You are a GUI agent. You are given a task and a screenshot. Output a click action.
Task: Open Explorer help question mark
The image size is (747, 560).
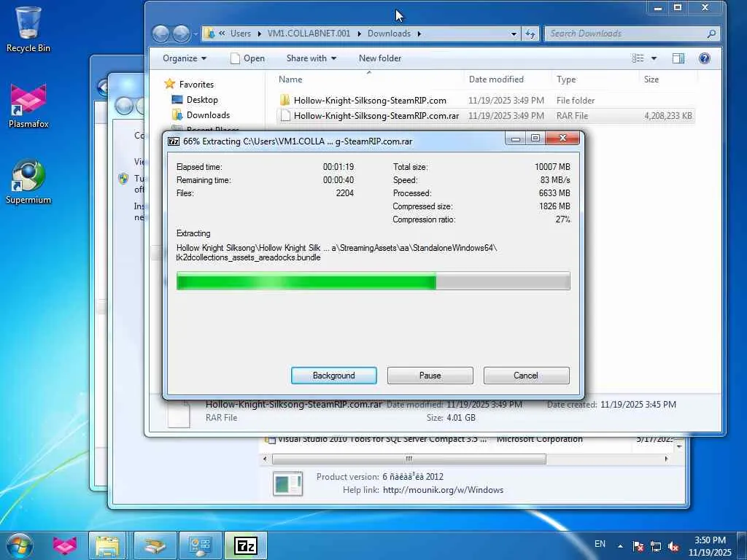pos(704,58)
